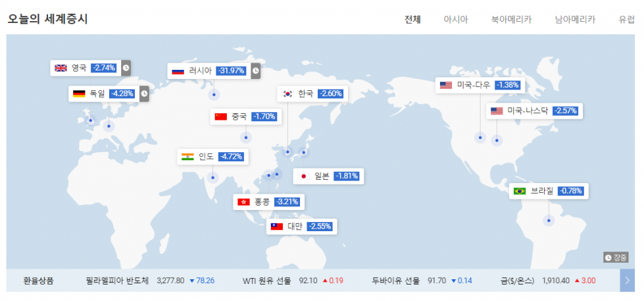Click the clock icon beside 러시아 -31.97%

point(255,70)
